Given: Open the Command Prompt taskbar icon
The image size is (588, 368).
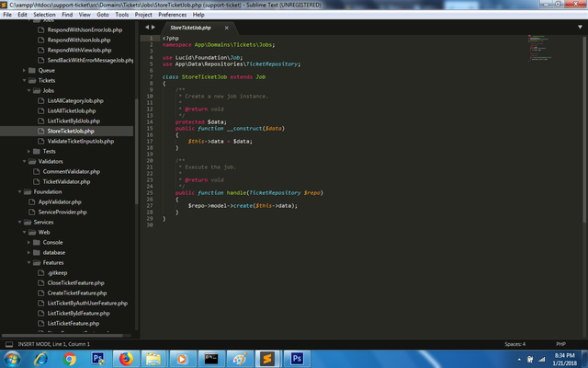Looking at the screenshot, I should pyautogui.click(x=211, y=359).
